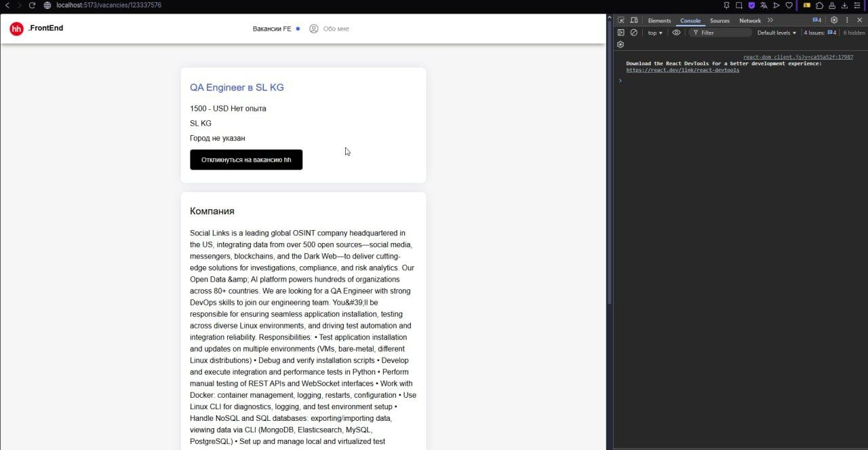Open the DevTools three-dot menu

click(847, 20)
